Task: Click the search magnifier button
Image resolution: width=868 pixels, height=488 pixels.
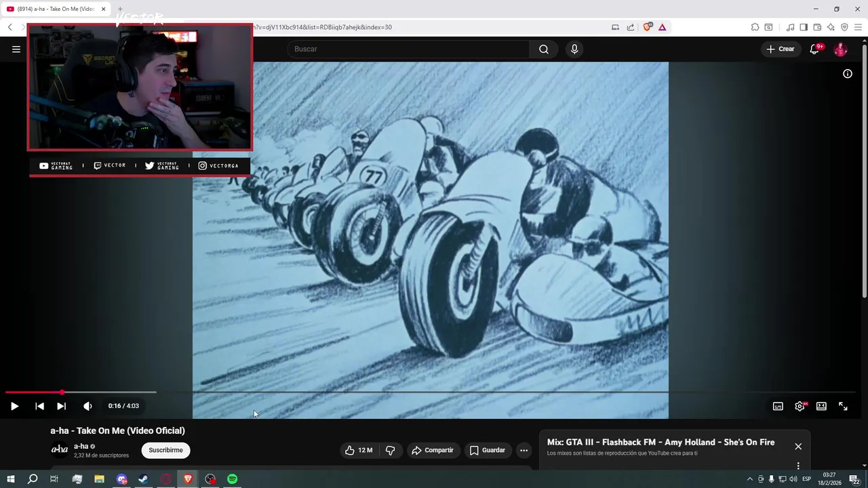Action: [544, 49]
